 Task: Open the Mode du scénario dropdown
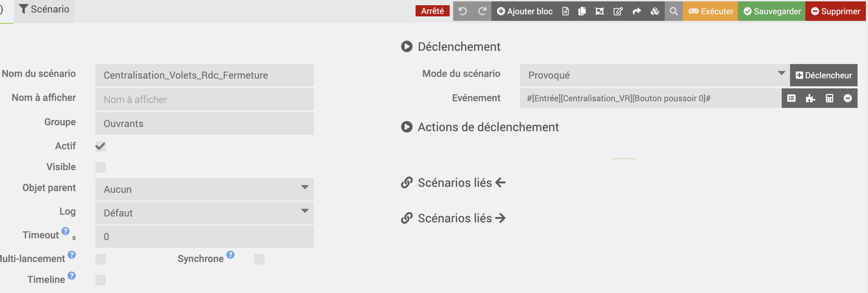(x=654, y=75)
